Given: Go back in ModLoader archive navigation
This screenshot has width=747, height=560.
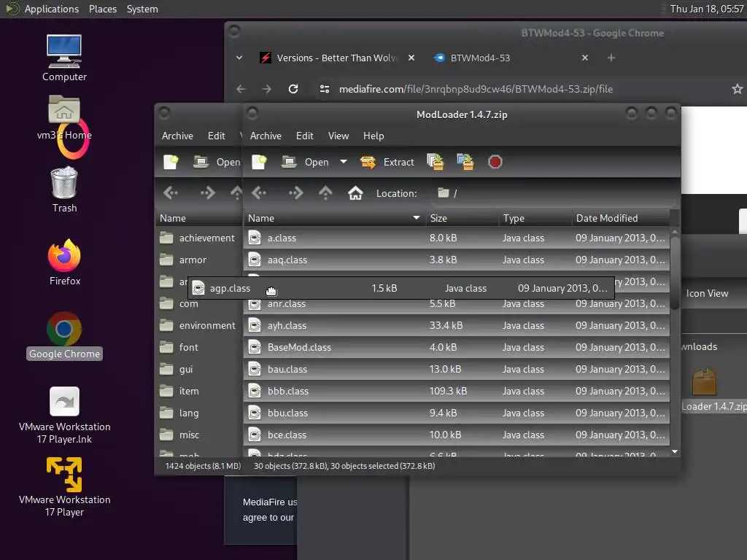Looking at the screenshot, I should (x=260, y=192).
